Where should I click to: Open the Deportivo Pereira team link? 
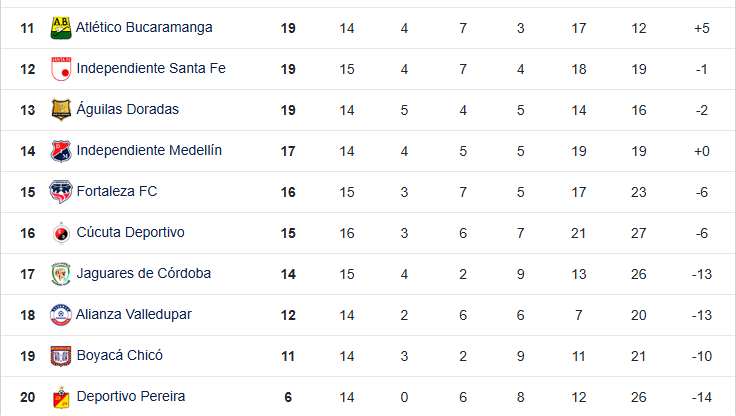(x=130, y=397)
